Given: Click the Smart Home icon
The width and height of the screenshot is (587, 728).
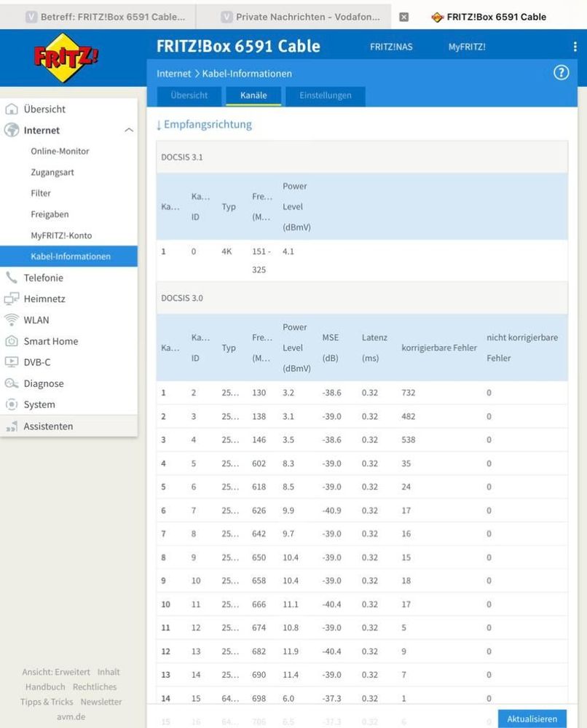Looking at the screenshot, I should pyautogui.click(x=11, y=341).
